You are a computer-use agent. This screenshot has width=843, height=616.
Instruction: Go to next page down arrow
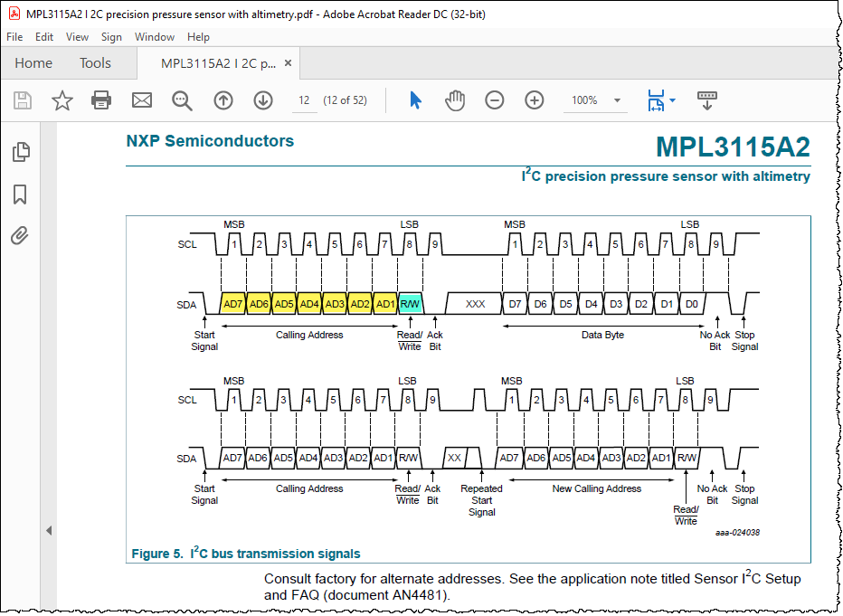[x=263, y=100]
